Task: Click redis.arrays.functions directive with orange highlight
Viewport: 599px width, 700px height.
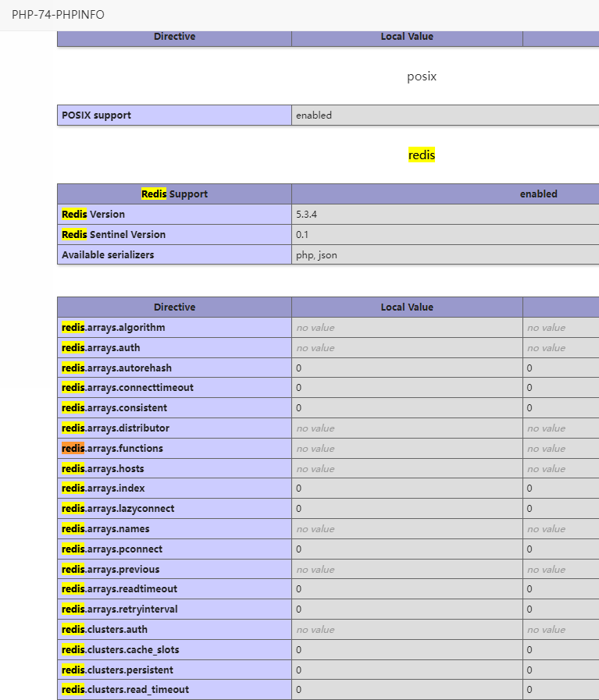Action: coord(112,448)
